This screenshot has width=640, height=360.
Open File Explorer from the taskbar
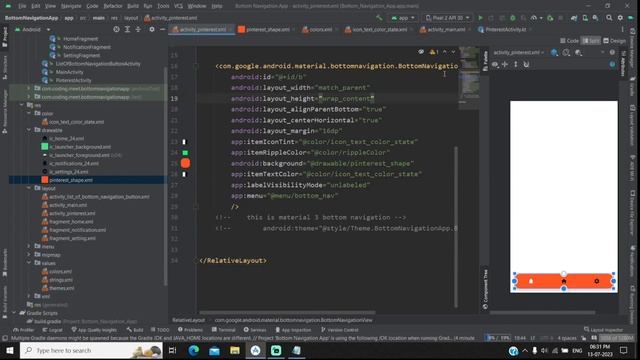pyautogui.click(x=235, y=350)
